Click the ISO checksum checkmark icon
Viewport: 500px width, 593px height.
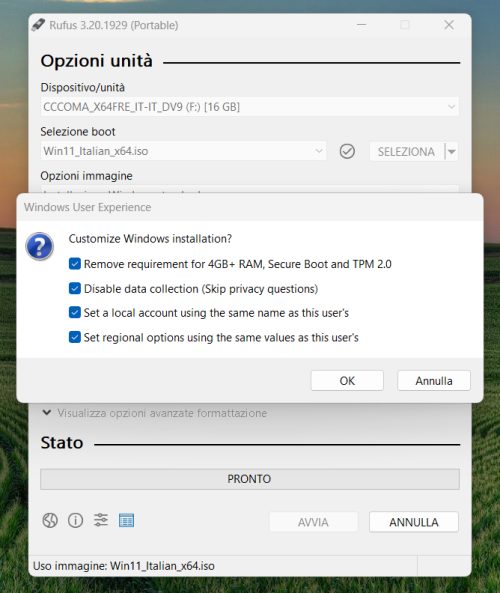pyautogui.click(x=347, y=151)
